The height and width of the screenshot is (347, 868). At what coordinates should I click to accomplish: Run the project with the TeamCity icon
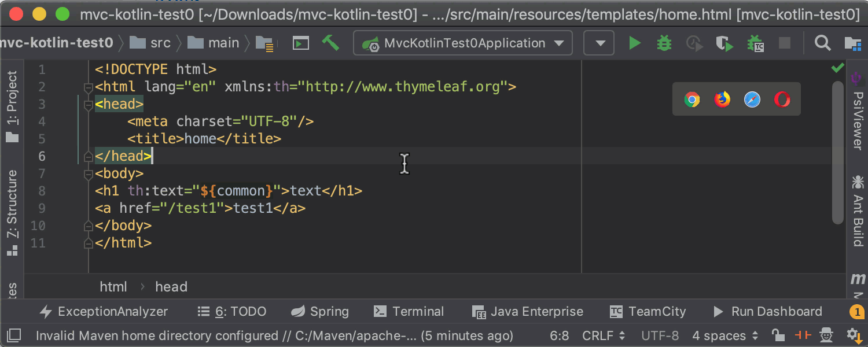[x=755, y=43]
